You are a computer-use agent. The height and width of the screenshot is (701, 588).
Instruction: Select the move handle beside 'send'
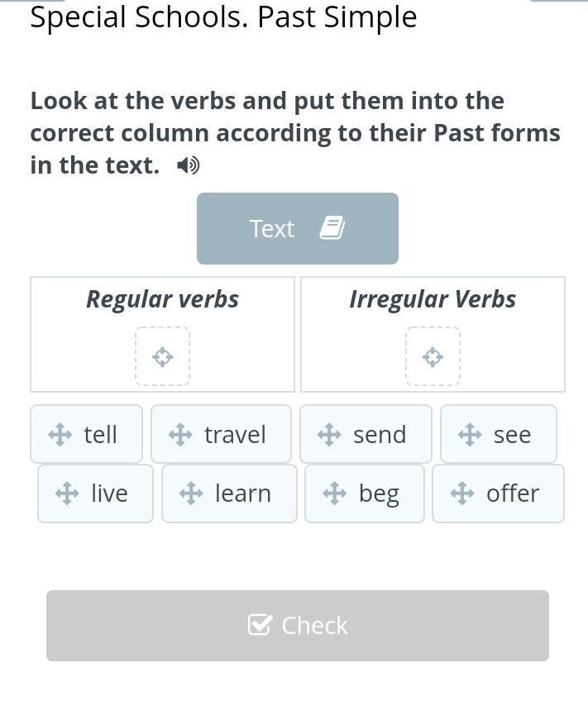point(329,435)
